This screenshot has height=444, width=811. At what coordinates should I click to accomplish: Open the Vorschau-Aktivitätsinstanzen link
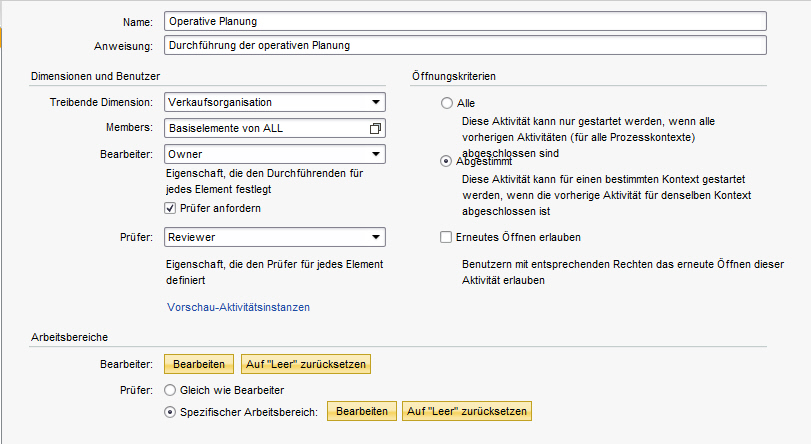(x=238, y=307)
